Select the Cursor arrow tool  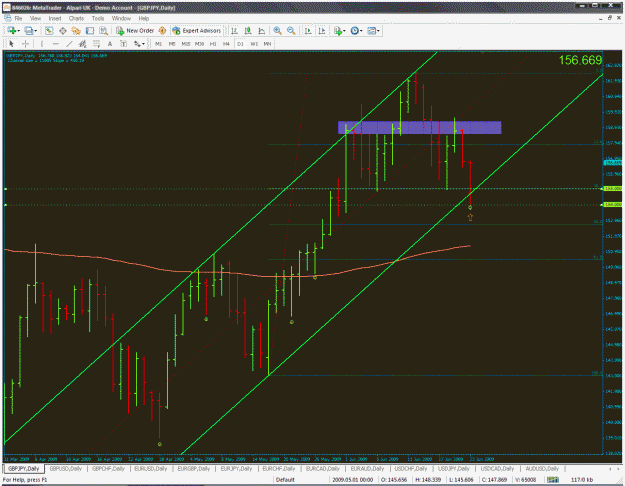pos(12,44)
